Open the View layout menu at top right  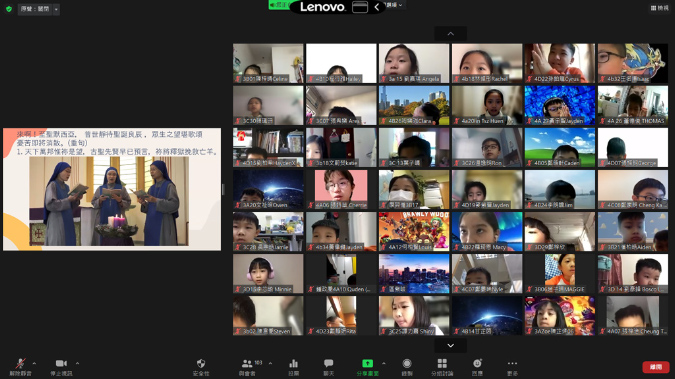[x=659, y=8]
